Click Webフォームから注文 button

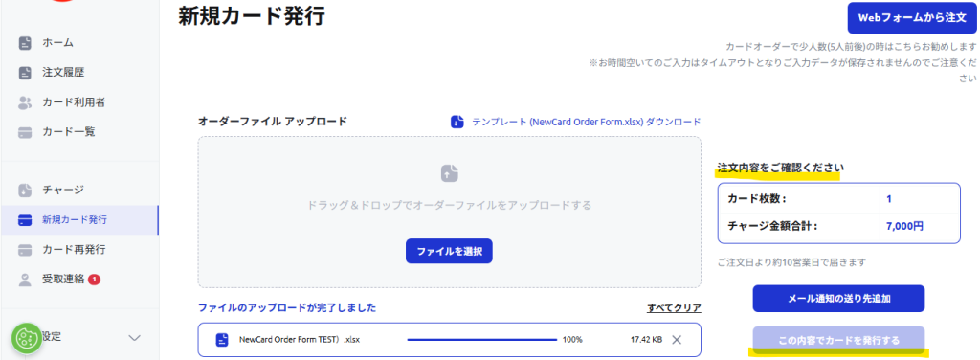tap(912, 17)
